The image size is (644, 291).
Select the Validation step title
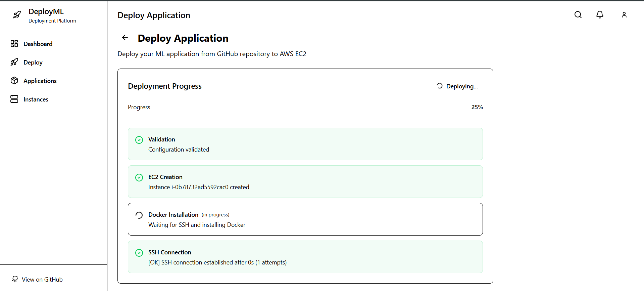(x=162, y=139)
